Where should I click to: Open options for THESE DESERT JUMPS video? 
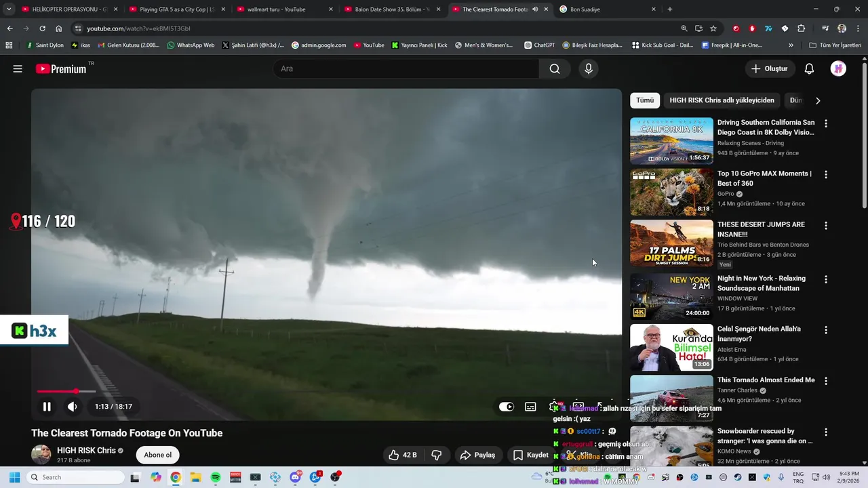click(x=826, y=225)
